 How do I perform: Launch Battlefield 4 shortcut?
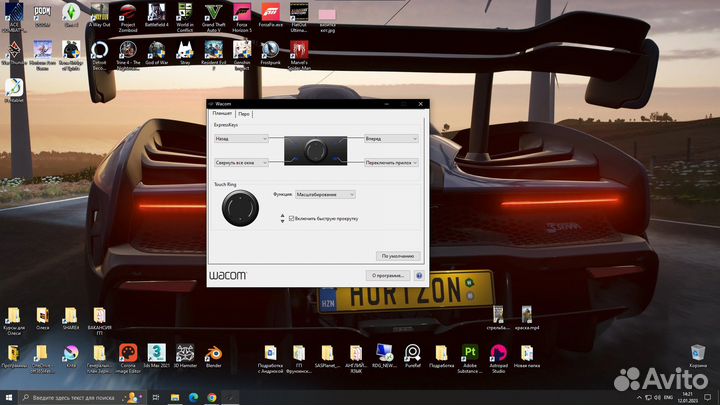pyautogui.click(x=156, y=16)
